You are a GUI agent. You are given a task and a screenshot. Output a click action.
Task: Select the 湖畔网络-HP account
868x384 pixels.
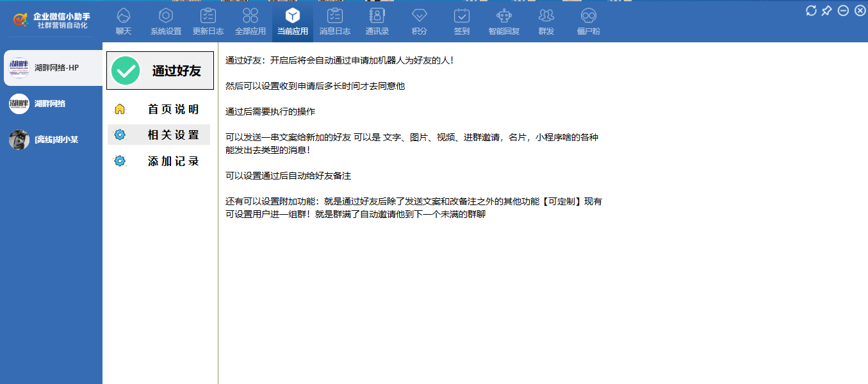51,67
